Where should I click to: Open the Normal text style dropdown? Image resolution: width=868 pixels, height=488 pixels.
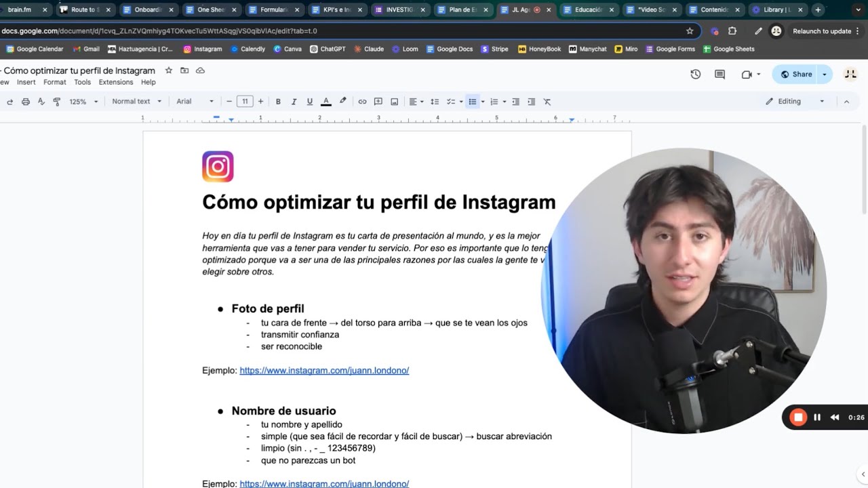(x=136, y=102)
